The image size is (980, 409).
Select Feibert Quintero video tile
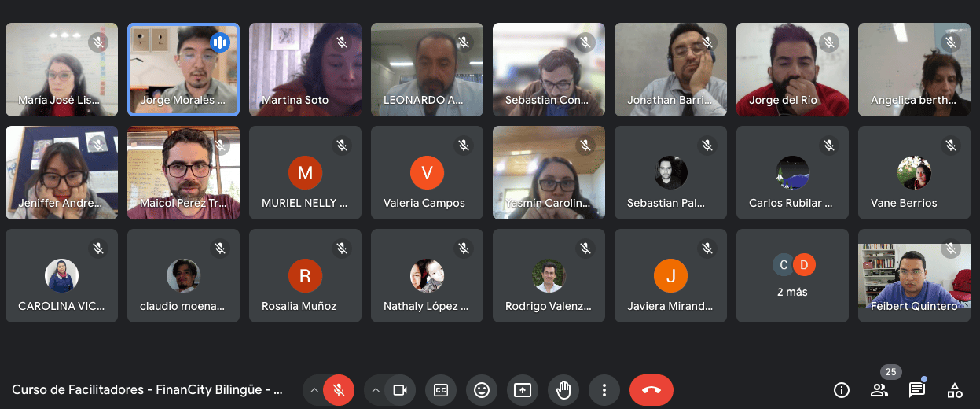click(x=914, y=275)
